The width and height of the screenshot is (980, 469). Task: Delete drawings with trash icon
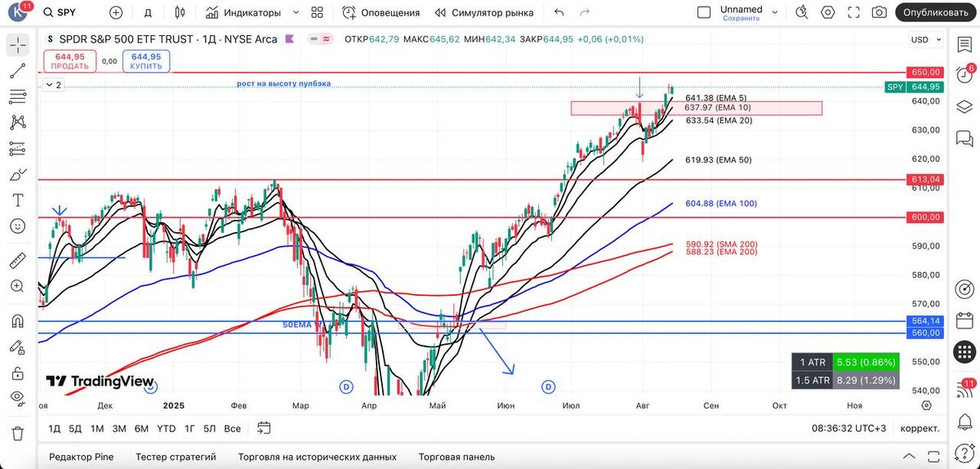point(17,433)
